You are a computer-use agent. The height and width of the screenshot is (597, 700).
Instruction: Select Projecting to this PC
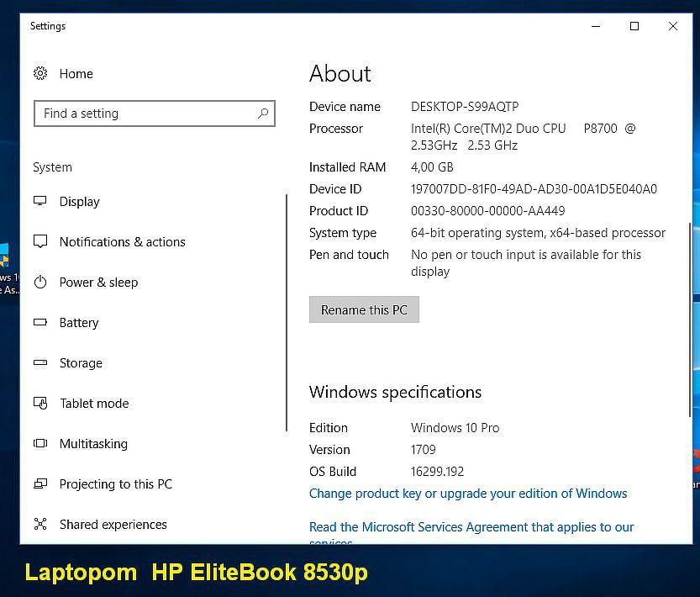[116, 484]
